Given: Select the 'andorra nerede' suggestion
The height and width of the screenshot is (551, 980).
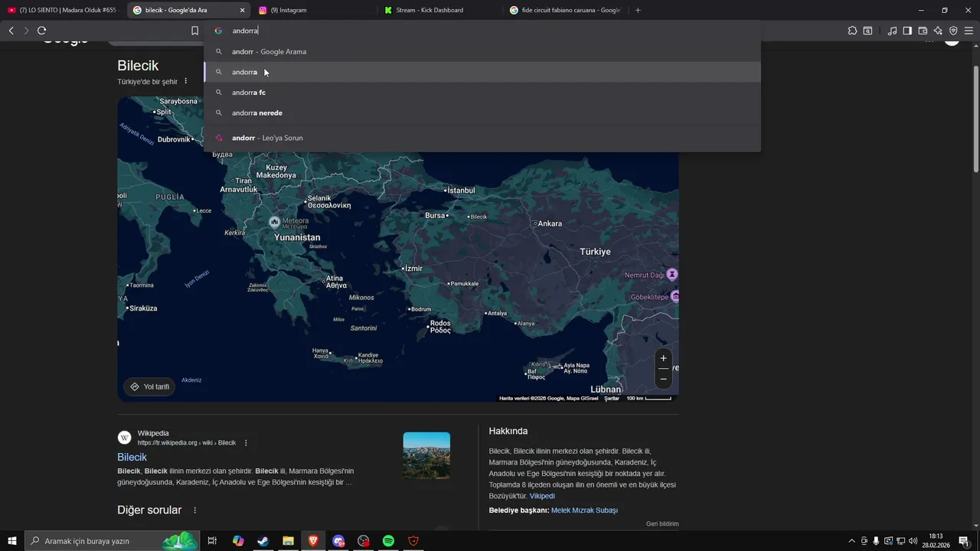Looking at the screenshot, I should 482,112.
